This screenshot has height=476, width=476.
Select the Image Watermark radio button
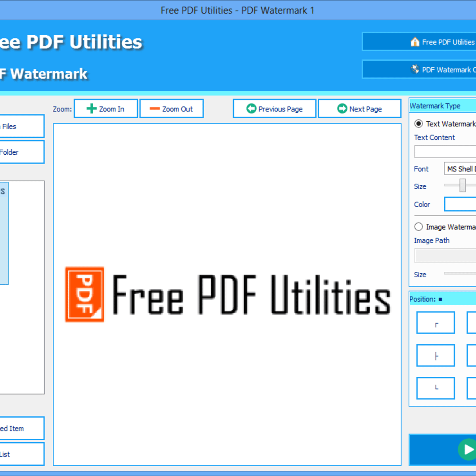point(418,226)
